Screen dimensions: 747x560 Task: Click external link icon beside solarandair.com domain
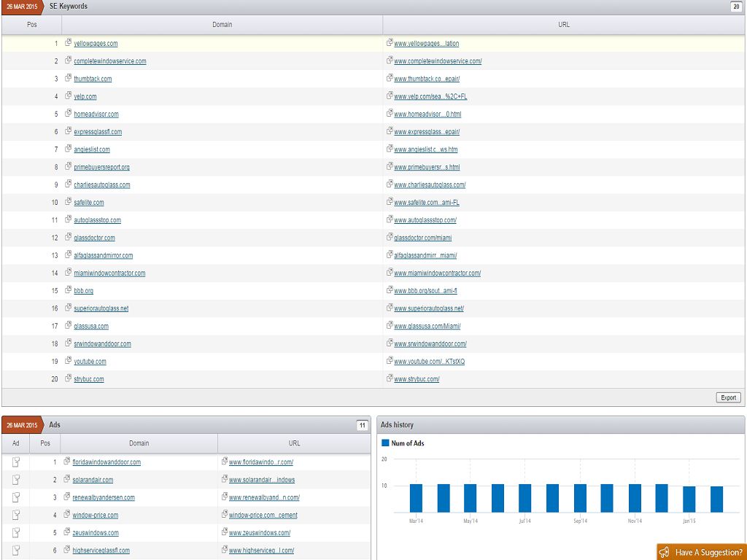(x=67, y=480)
